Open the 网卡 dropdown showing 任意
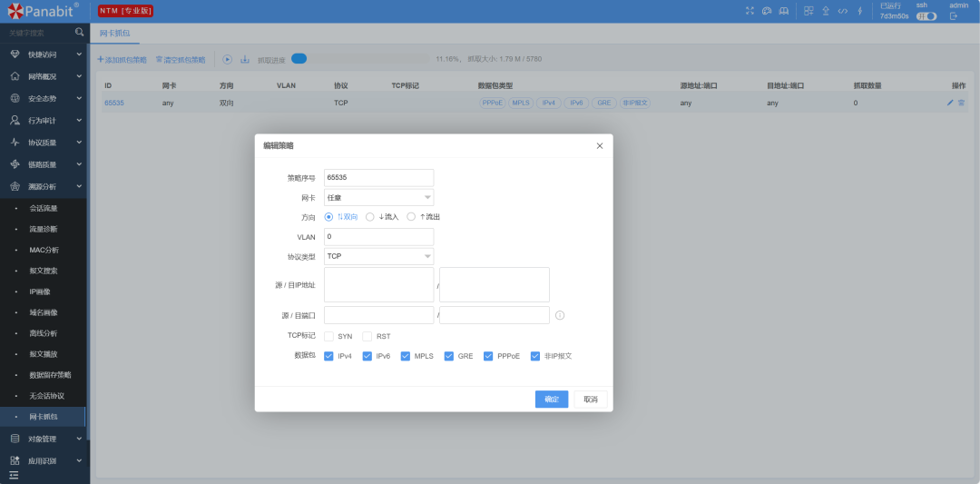This screenshot has width=980, height=484. click(378, 198)
